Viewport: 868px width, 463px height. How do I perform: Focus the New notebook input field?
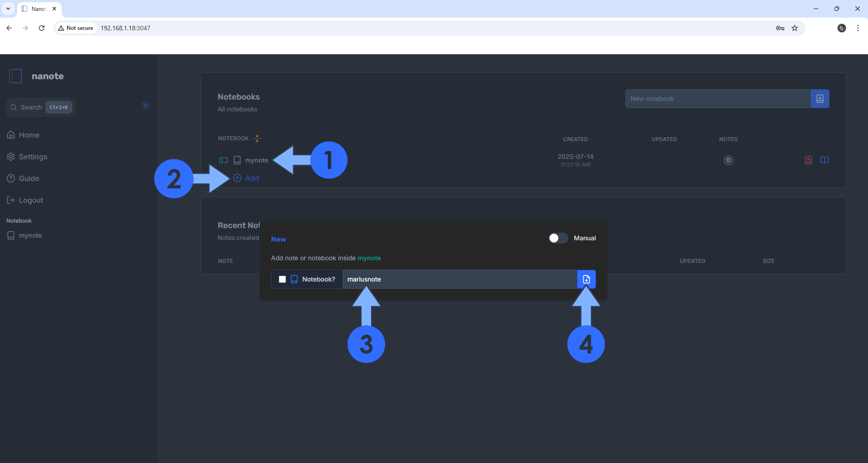(718, 99)
